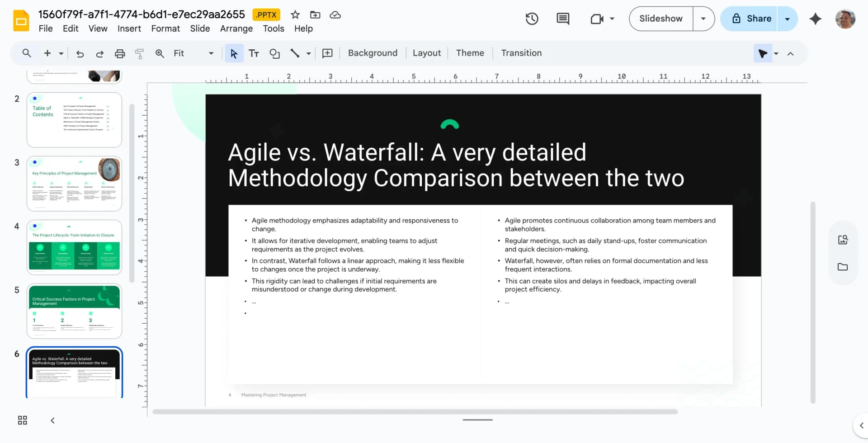Open Share options dropdown arrow
Screen dimensions: 868x443
tap(787, 19)
